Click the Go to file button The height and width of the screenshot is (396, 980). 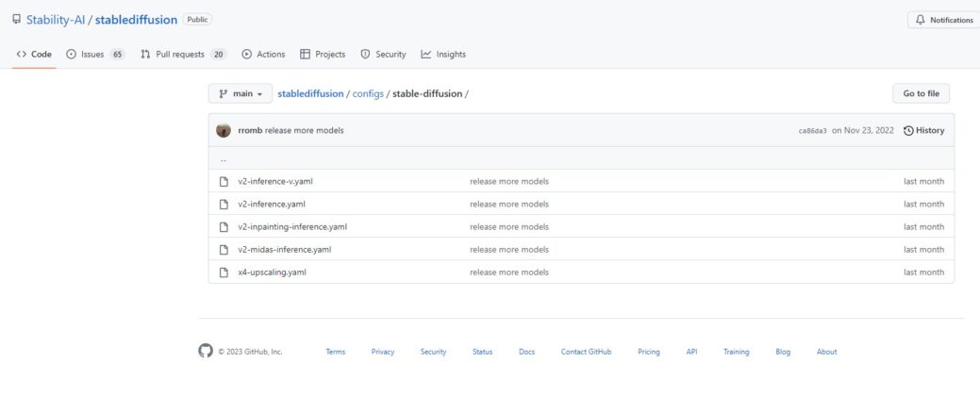pyautogui.click(x=922, y=93)
